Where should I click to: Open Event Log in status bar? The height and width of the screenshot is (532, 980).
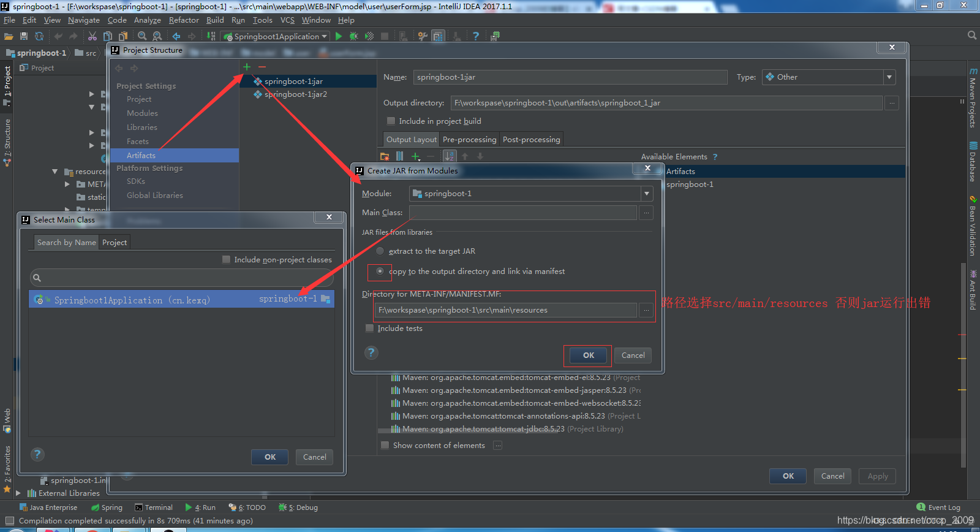[x=939, y=507]
